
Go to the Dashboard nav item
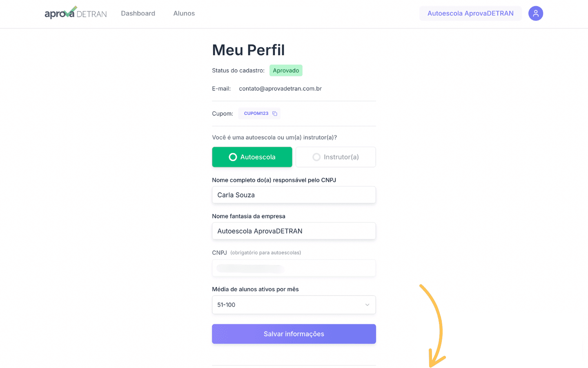(138, 13)
